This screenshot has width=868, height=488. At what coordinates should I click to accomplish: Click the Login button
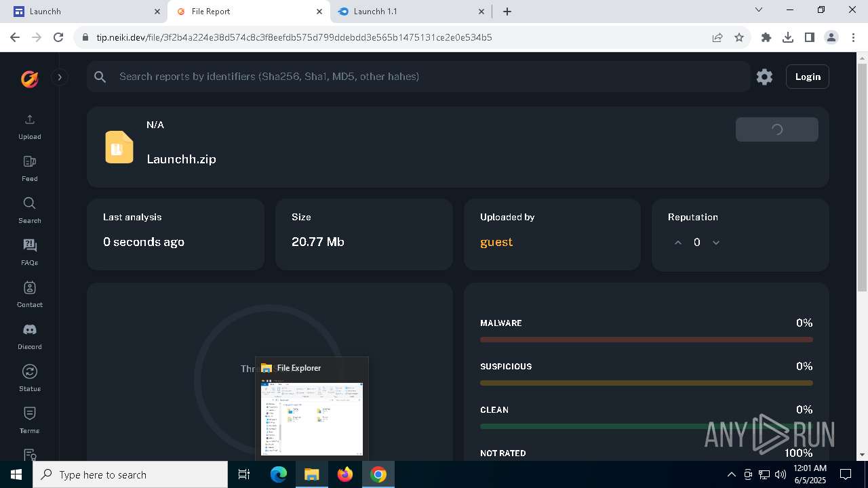coord(808,77)
